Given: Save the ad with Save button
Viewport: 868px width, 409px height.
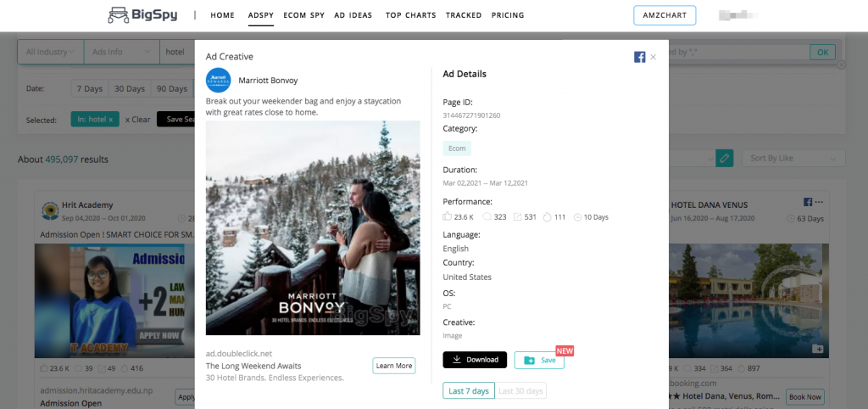Looking at the screenshot, I should click(539, 360).
